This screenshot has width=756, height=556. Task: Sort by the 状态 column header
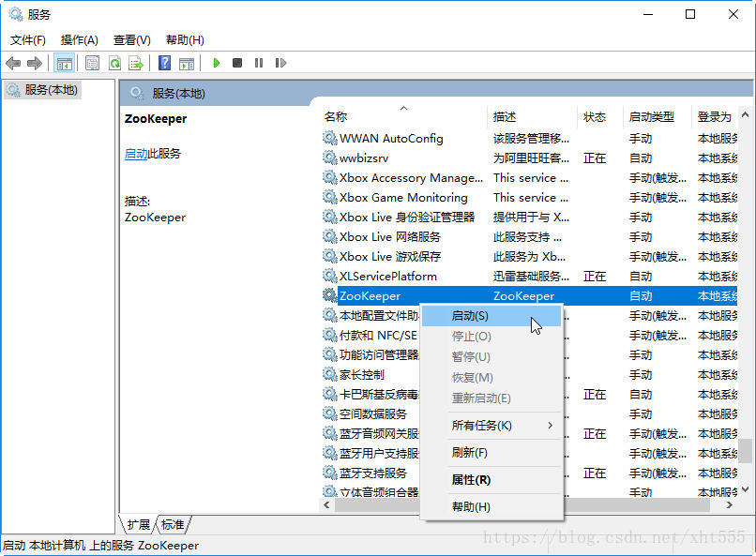pyautogui.click(x=599, y=116)
